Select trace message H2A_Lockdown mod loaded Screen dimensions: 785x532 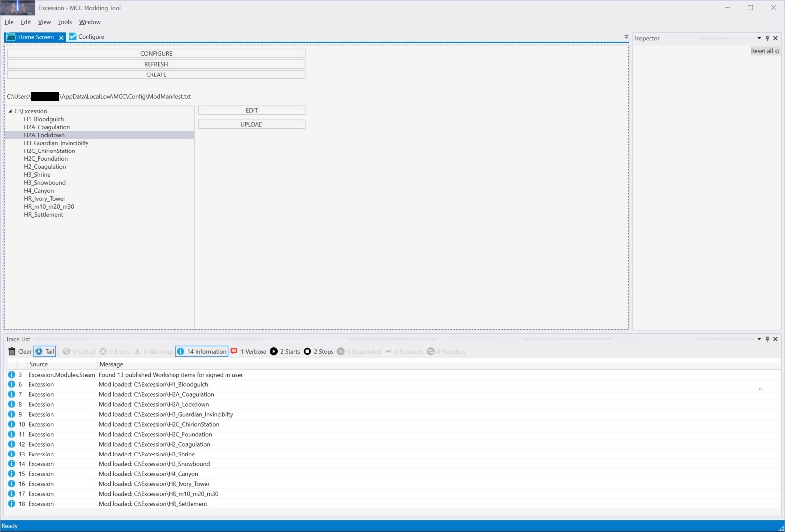pos(154,404)
